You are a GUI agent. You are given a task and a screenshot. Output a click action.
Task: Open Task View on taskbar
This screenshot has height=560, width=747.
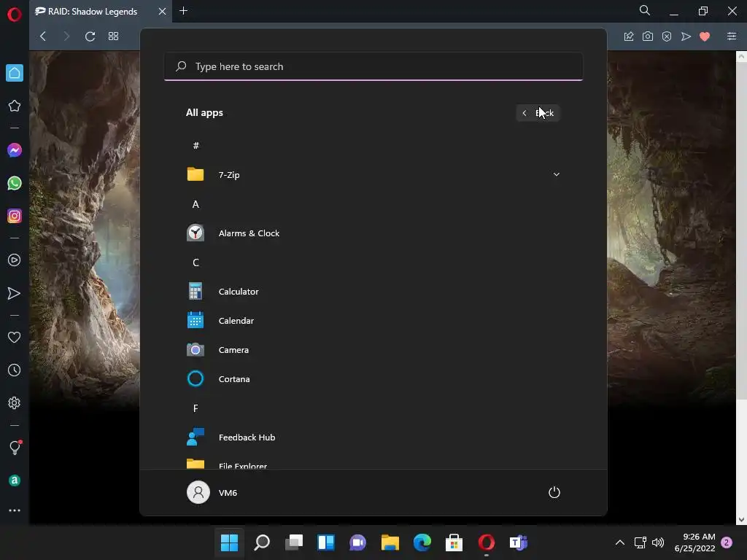click(294, 542)
